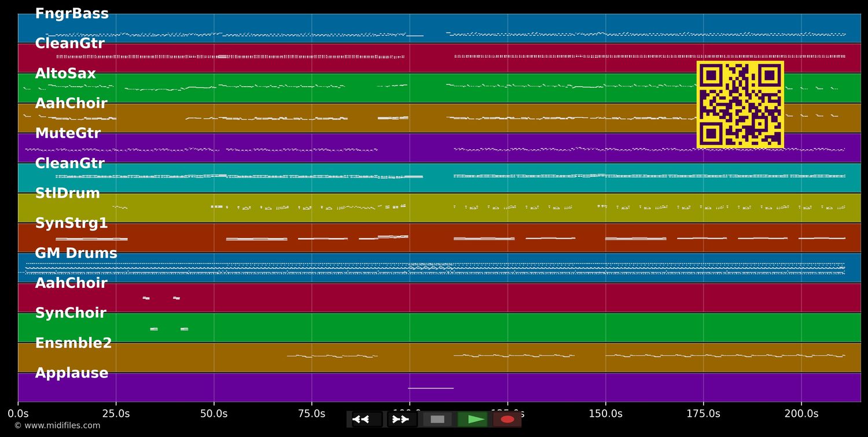This screenshot has width=868, height=437.
Task: Select the AahChoir track label
Action: (x=72, y=103)
